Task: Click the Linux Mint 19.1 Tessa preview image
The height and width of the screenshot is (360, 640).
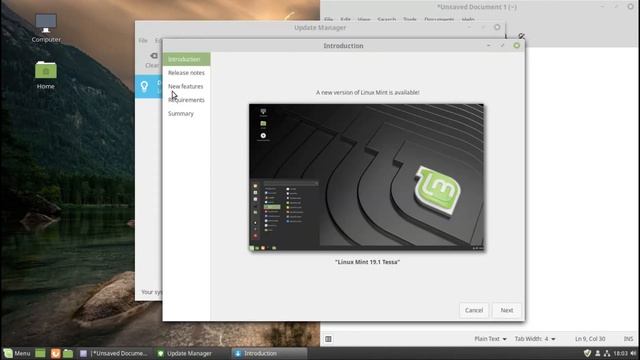Action: (367, 178)
